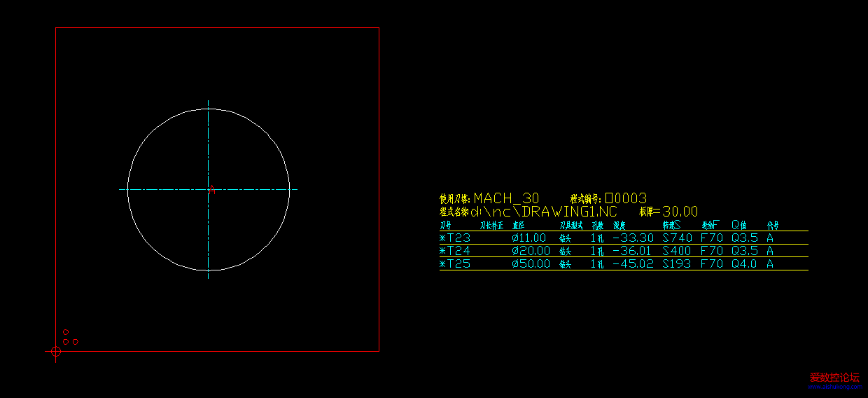
Task: Click Q3.5 value in the T23 row
Action: coord(745,238)
